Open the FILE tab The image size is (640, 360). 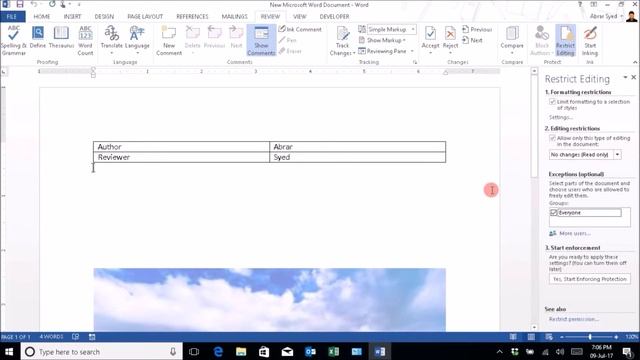click(13, 17)
